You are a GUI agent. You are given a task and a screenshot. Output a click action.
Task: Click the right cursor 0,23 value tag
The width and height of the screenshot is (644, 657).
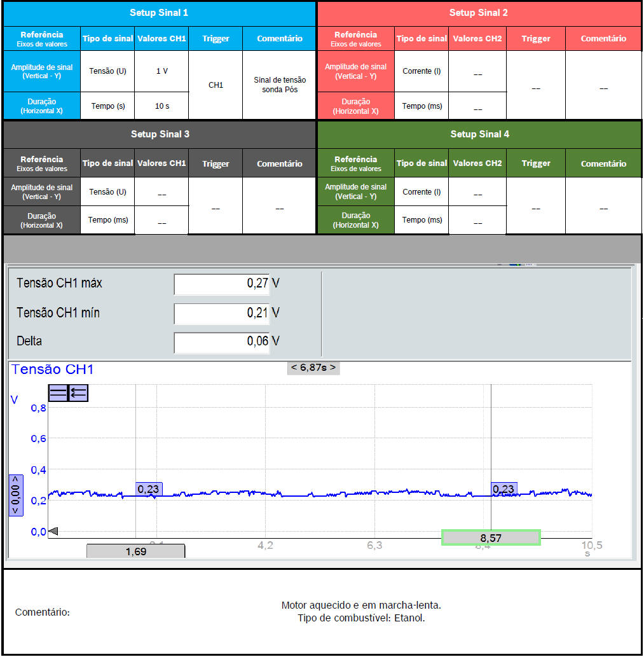coord(504,489)
